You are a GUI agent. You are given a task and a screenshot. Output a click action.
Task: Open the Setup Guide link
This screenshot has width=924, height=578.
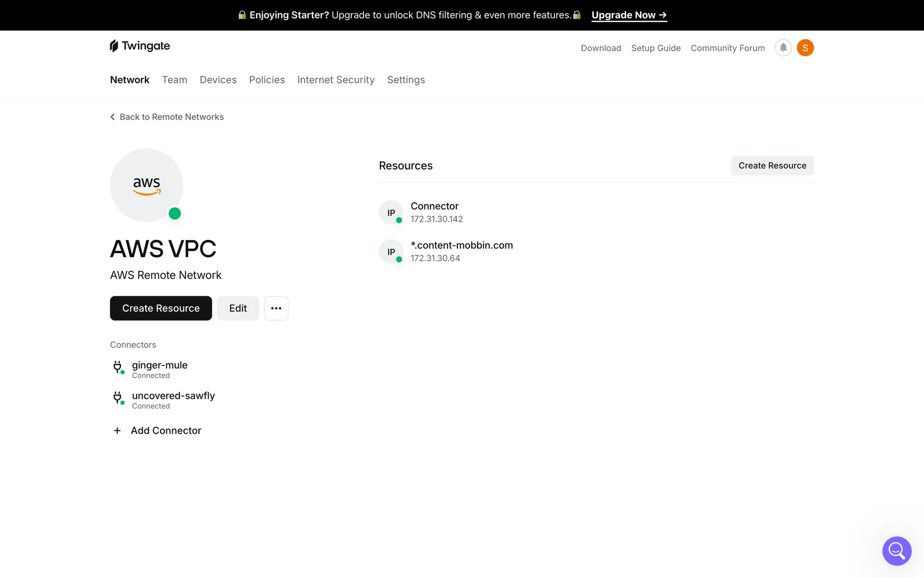click(655, 48)
